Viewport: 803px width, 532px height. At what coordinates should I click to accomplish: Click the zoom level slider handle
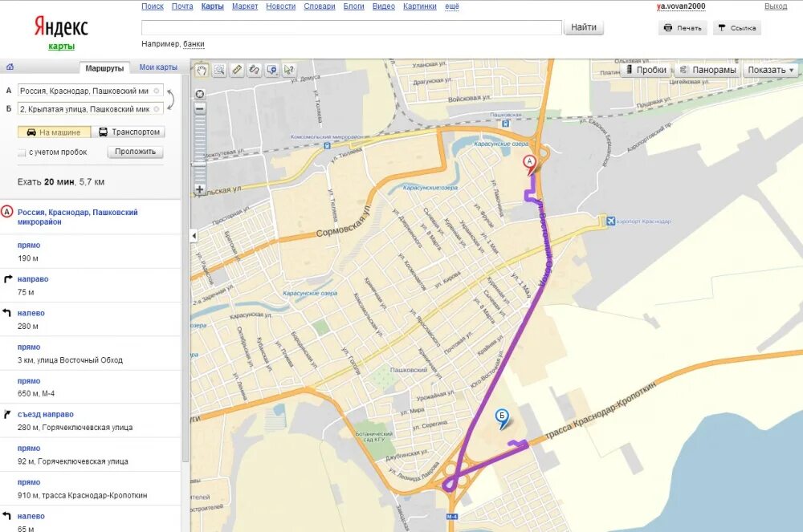coord(200,164)
